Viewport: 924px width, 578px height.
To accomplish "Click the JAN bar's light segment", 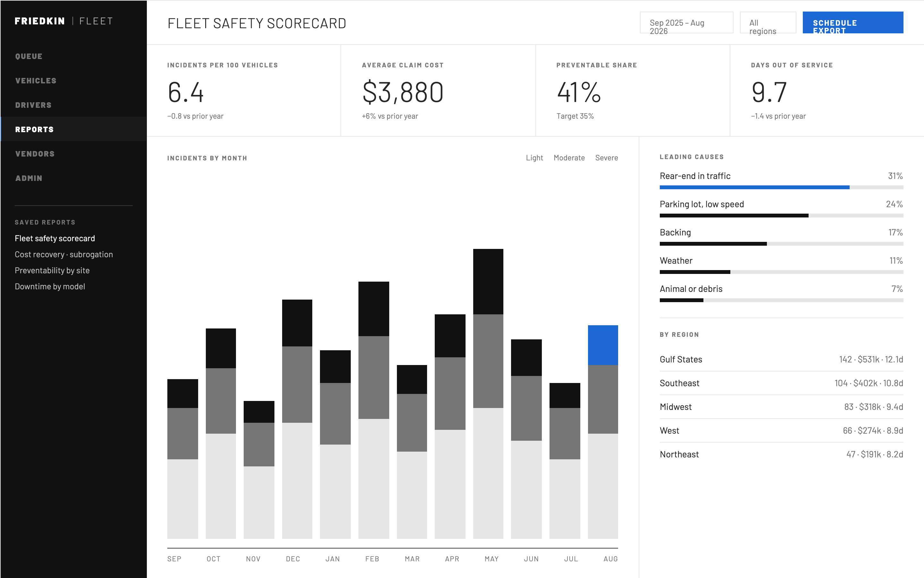I will [335, 492].
